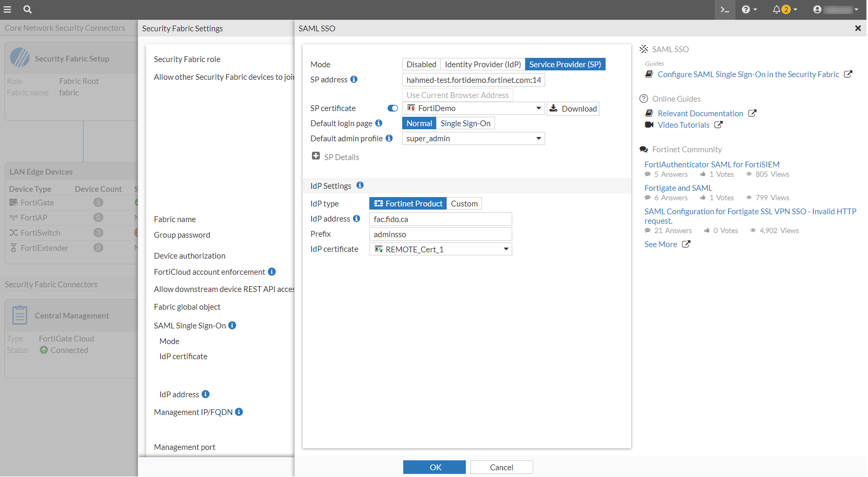Click the FortiGate icon under LAN Edge Devices

[14, 202]
